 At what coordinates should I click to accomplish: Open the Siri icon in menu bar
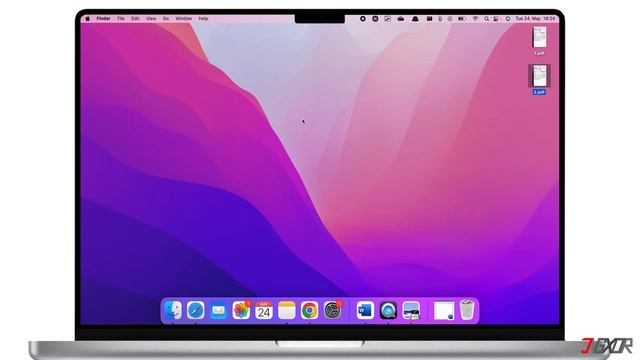tap(508, 19)
